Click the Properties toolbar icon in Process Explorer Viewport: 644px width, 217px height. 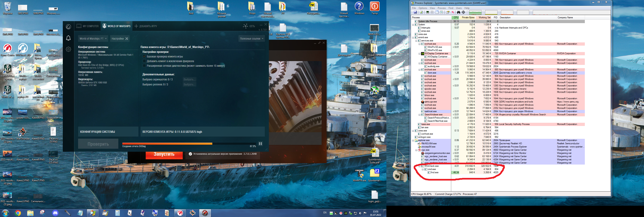(448, 12)
